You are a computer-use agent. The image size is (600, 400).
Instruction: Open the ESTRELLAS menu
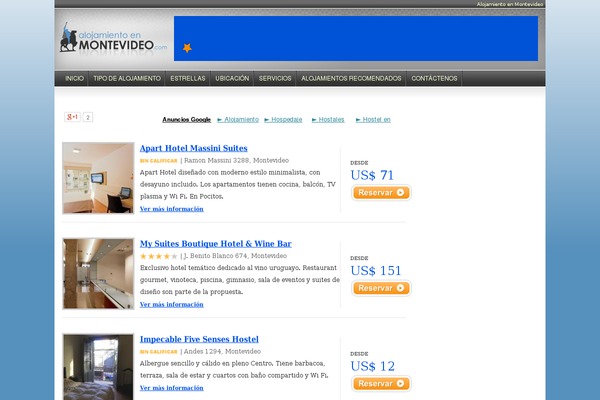pos(188,78)
